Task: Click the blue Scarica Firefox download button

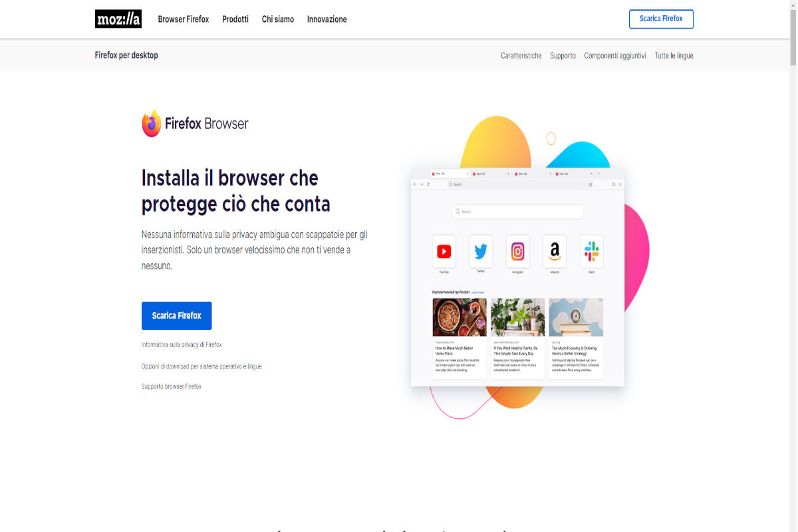Action: pyautogui.click(x=176, y=316)
